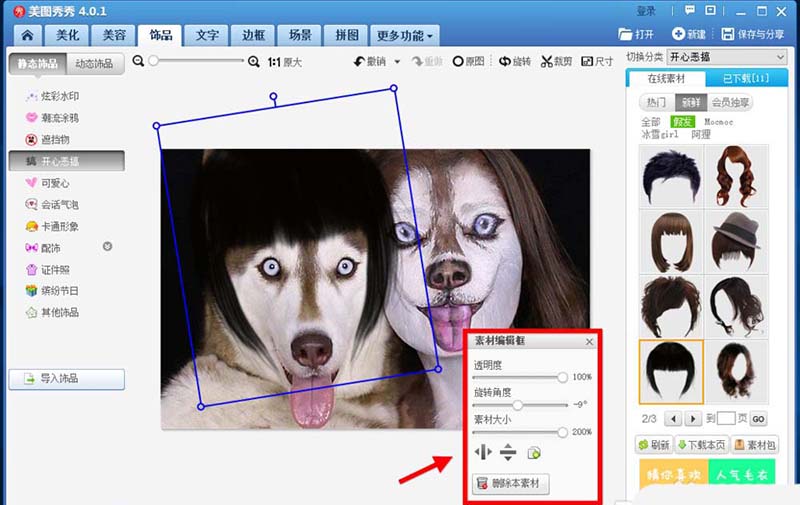The width and height of the screenshot is (800, 505).
Task: Switch to 动态饰品 dynamic stickers
Action: (x=96, y=64)
